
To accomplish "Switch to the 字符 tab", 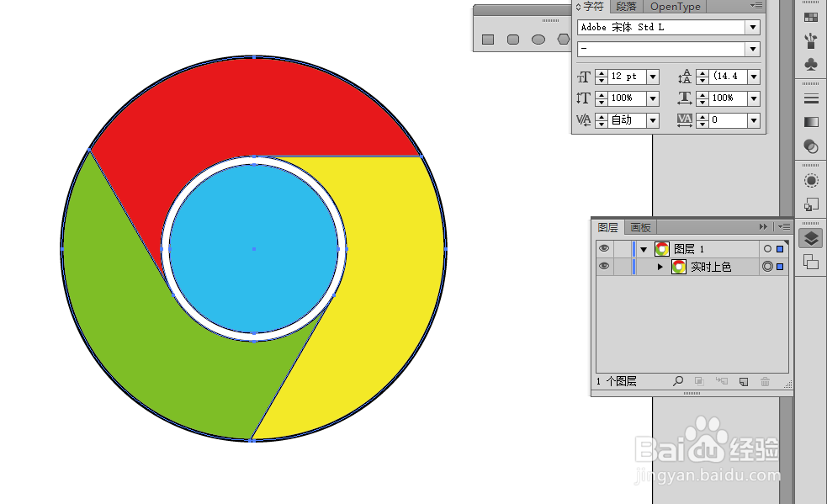I will pos(593,7).
